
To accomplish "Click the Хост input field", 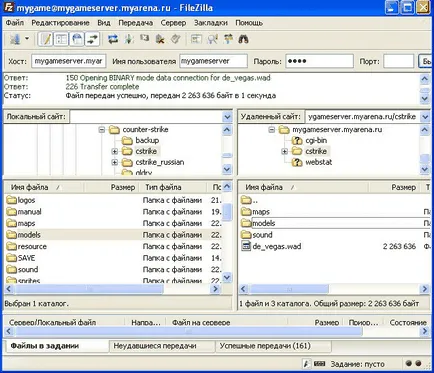I will (69, 61).
